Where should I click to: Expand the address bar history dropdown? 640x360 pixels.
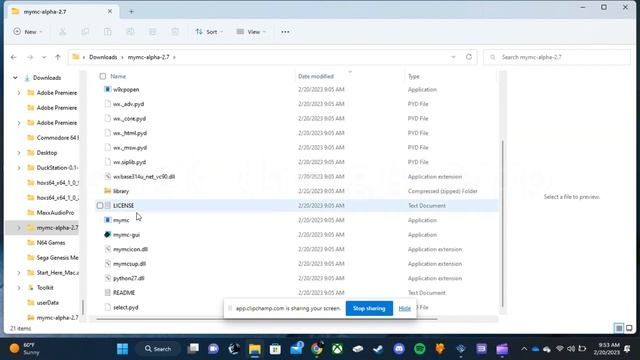[453, 57]
